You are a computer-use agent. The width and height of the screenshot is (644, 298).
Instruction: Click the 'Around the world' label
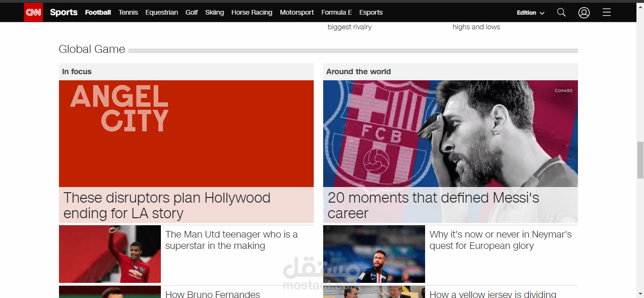coord(359,72)
